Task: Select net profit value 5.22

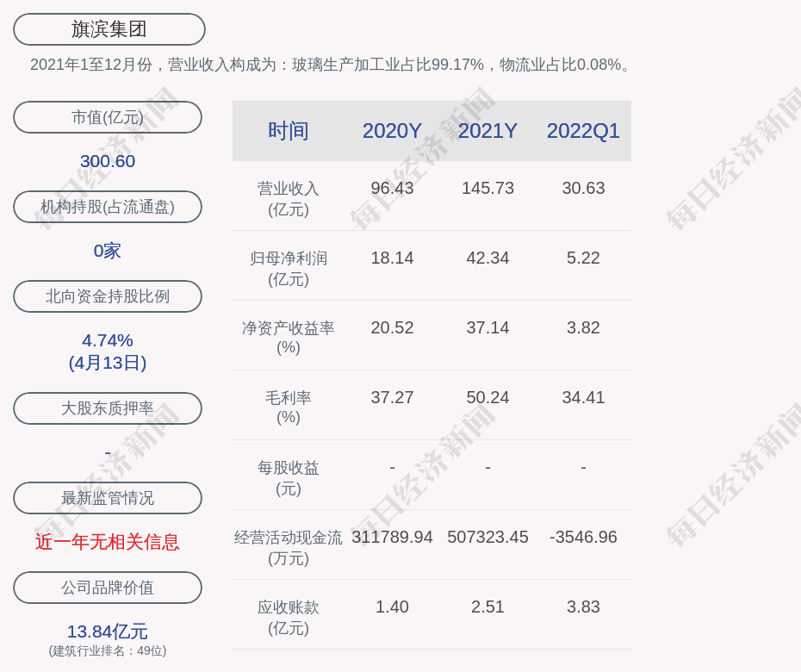Action: pyautogui.click(x=583, y=258)
